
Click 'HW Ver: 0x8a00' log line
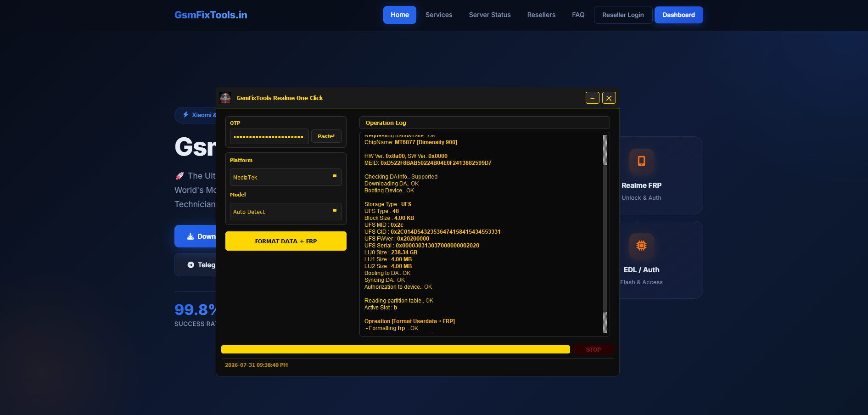(x=406, y=156)
